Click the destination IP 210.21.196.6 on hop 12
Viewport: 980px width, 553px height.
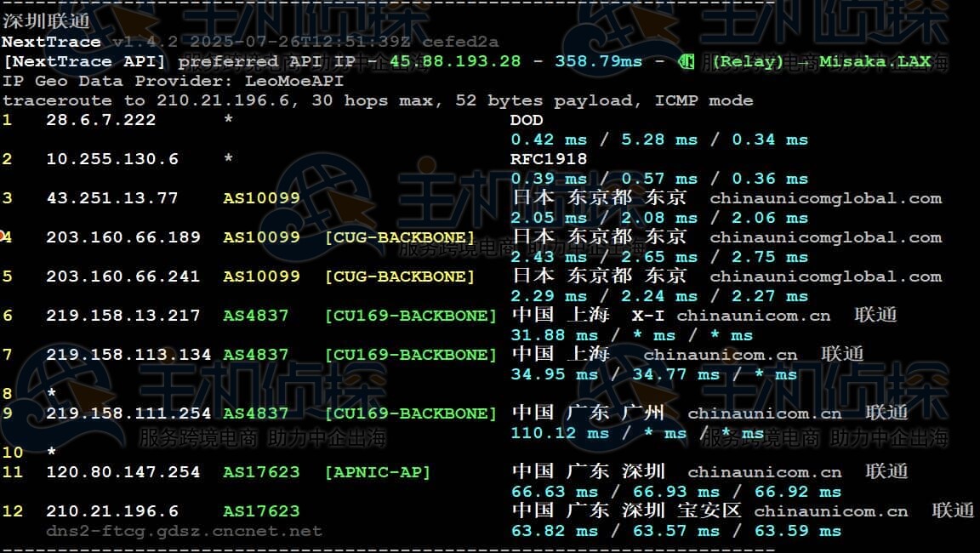click(x=112, y=511)
